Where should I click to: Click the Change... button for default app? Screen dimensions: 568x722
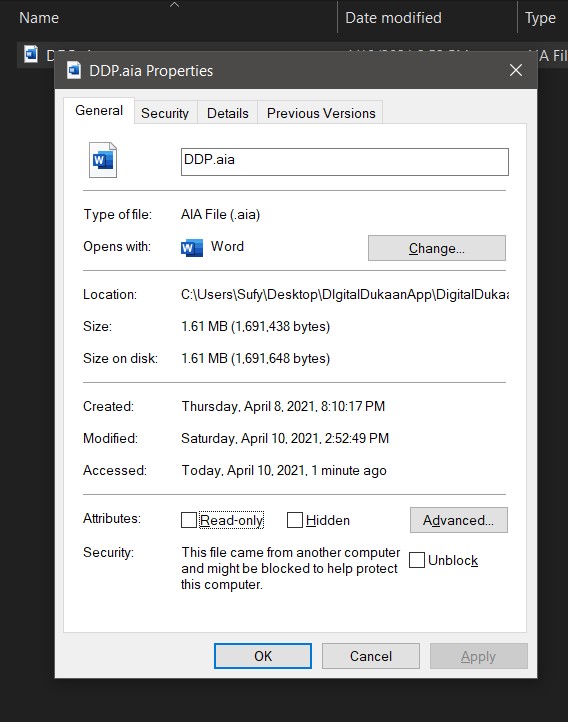tap(437, 248)
